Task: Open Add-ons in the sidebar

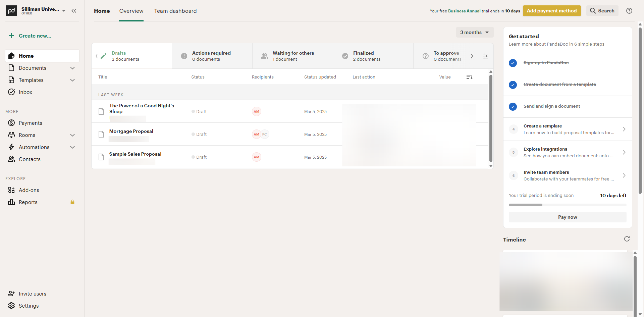Action: click(29, 190)
